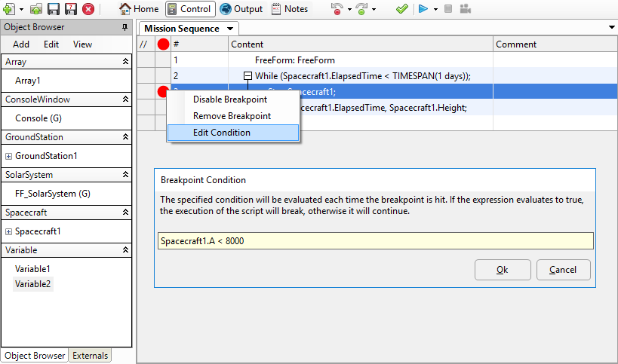Switch to the Externals tab
Screen dimensions: 618x364
(x=91, y=356)
